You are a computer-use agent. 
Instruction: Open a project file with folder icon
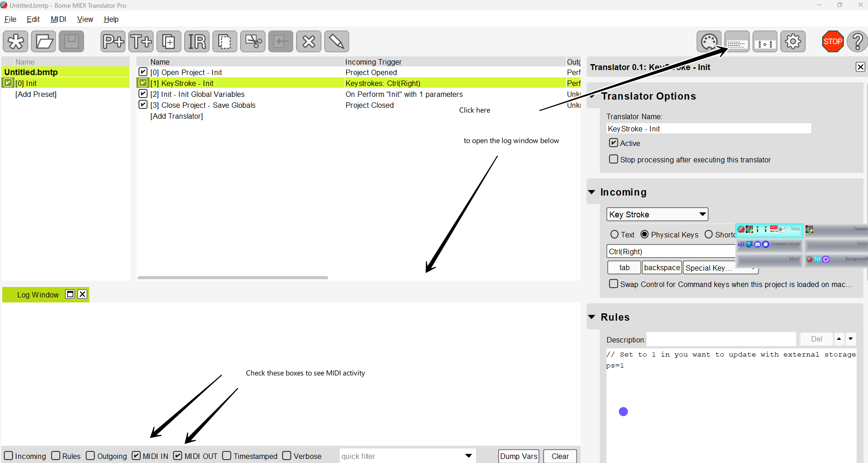pos(44,41)
